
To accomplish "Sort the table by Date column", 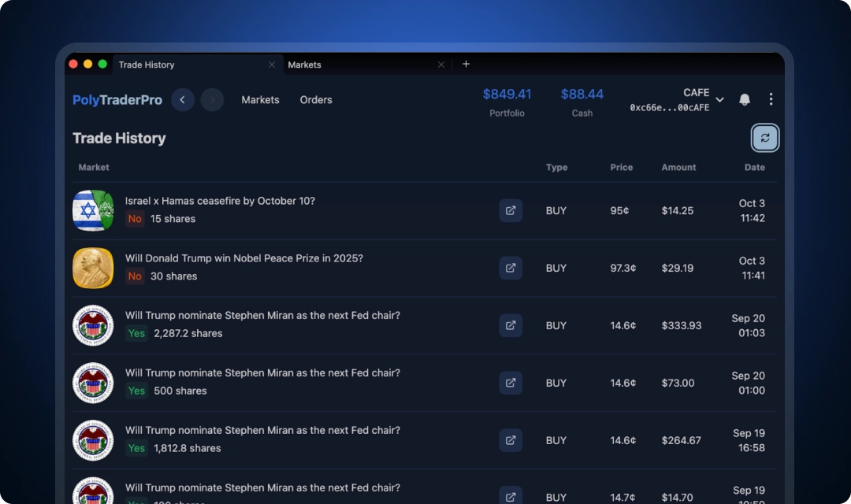I will (x=754, y=167).
